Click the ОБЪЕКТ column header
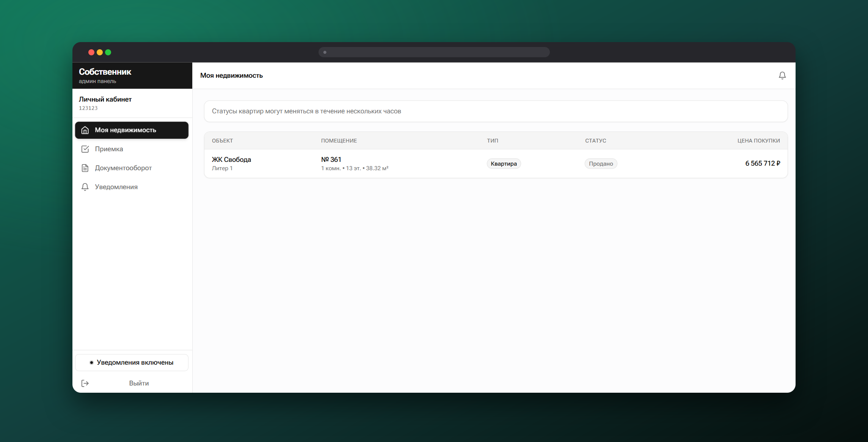Viewport: 868px width, 442px height. [222, 141]
